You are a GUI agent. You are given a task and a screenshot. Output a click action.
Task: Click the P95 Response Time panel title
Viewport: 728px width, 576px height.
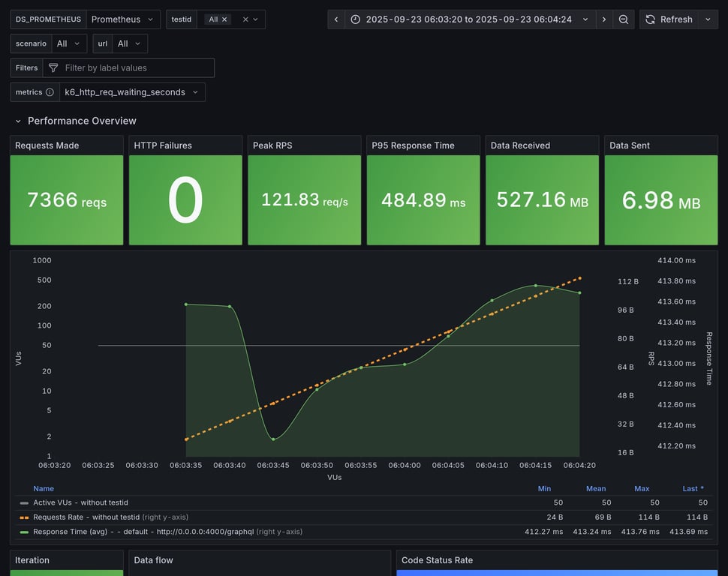pos(413,145)
